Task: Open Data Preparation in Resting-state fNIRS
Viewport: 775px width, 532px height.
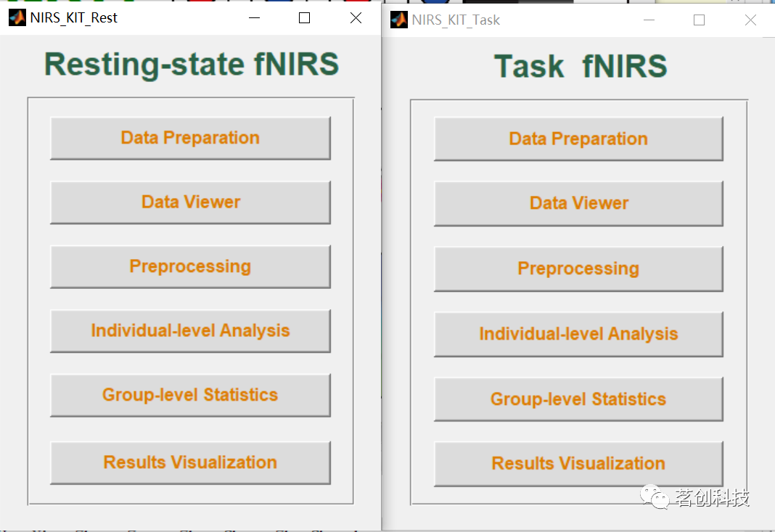Action: click(190, 138)
